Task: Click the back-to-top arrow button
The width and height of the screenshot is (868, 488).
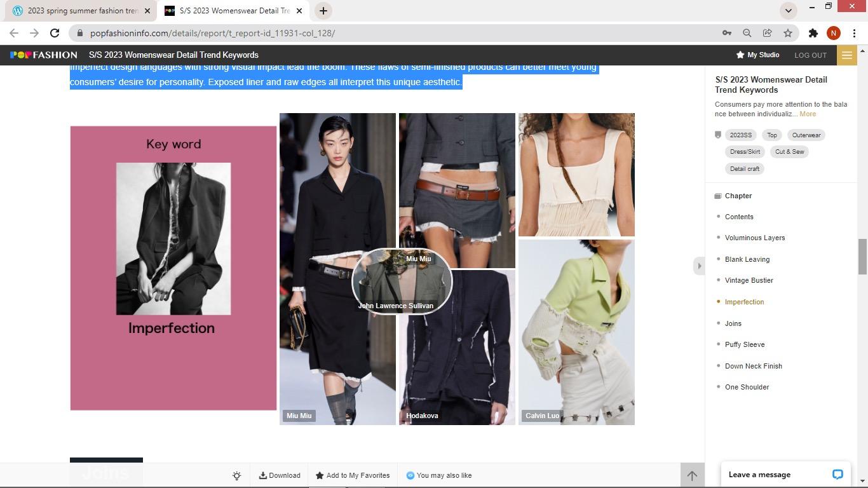Action: tap(692, 475)
